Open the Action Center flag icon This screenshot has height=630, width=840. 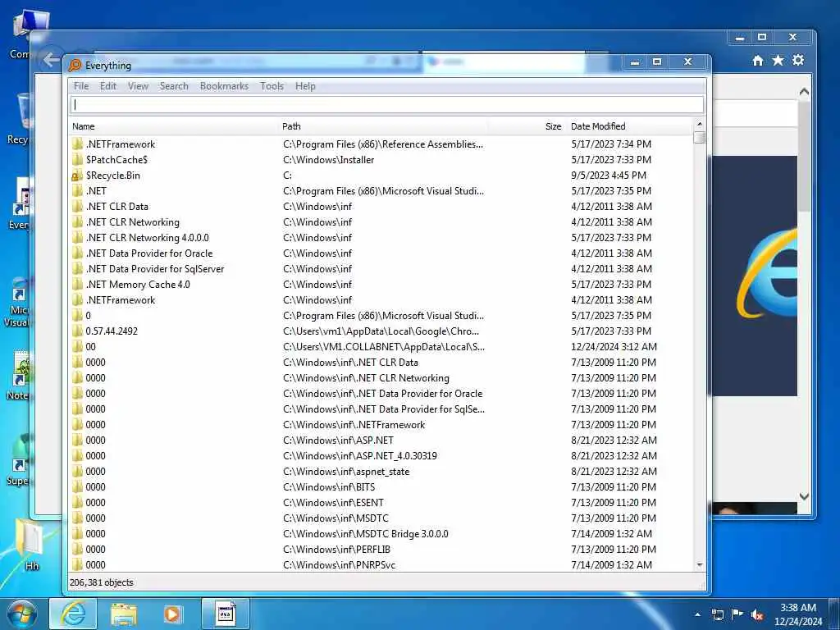[737, 614]
